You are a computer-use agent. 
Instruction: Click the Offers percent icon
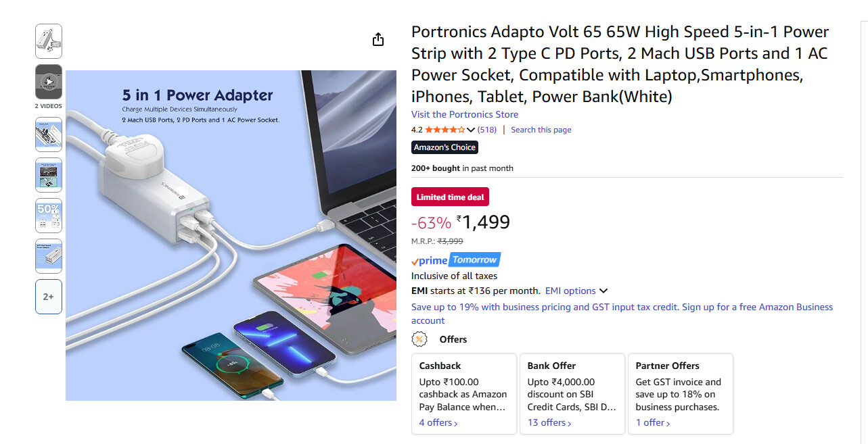419,339
